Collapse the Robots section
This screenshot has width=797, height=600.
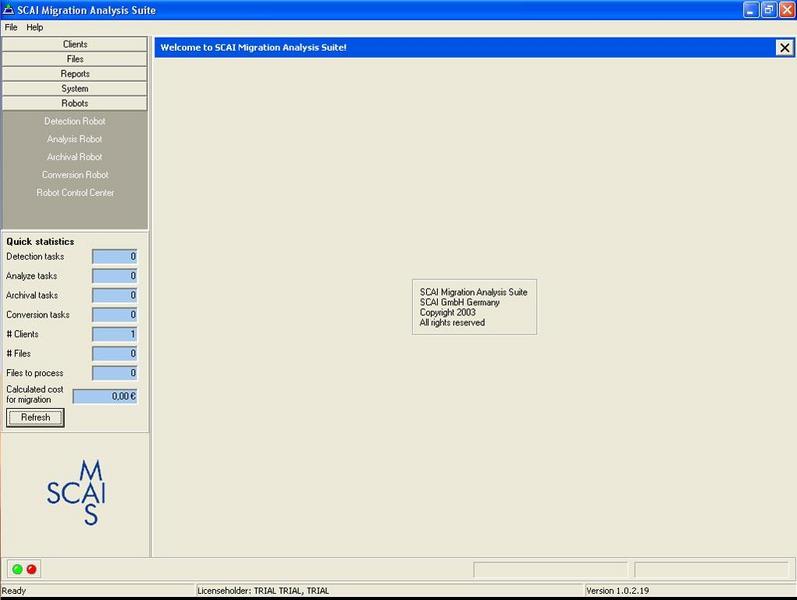[x=75, y=103]
